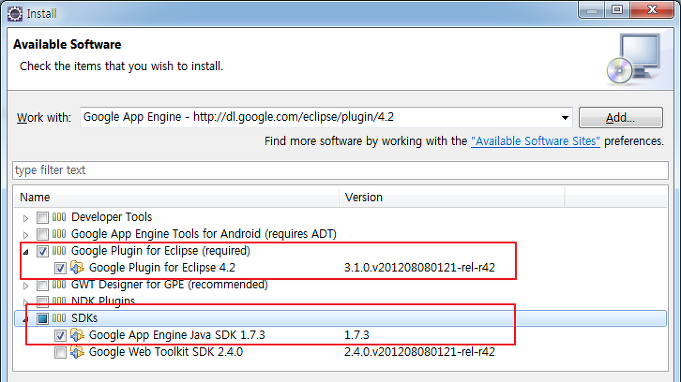Click the Work with site URL text
Screen dimensions: 681x382
(238, 117)
